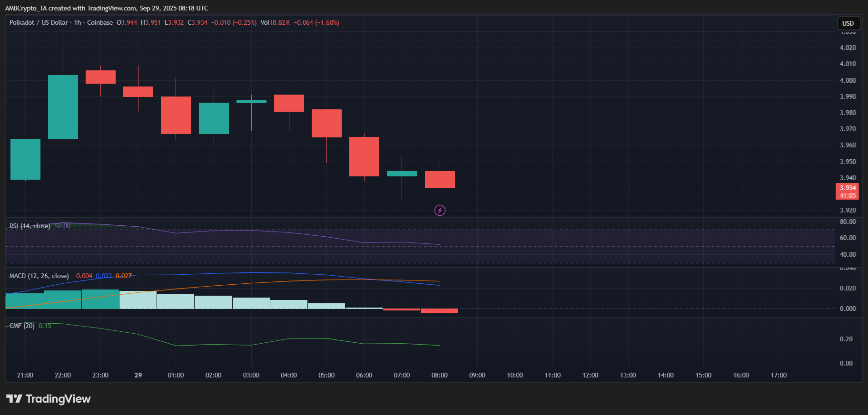
Task: Click the large red candle at 06:00
Action: (364, 156)
